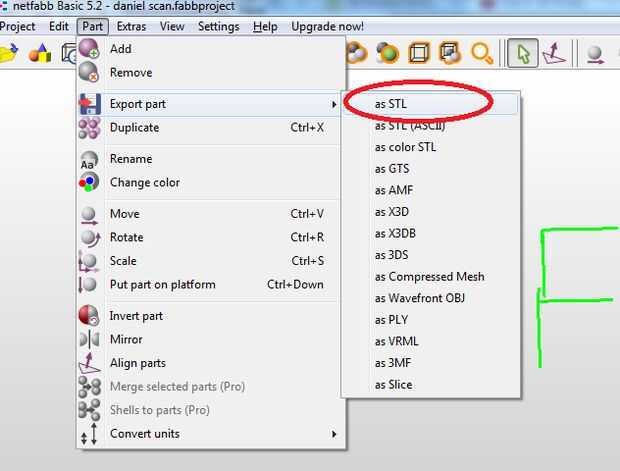This screenshot has width=620, height=471.
Task: Click the align to plane toolbar icon
Action: pyautogui.click(x=554, y=53)
